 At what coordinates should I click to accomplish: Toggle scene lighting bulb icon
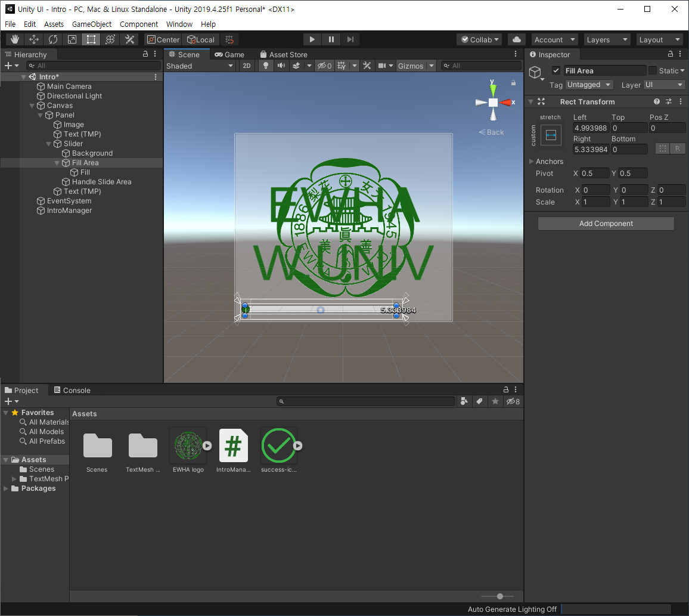(x=266, y=66)
